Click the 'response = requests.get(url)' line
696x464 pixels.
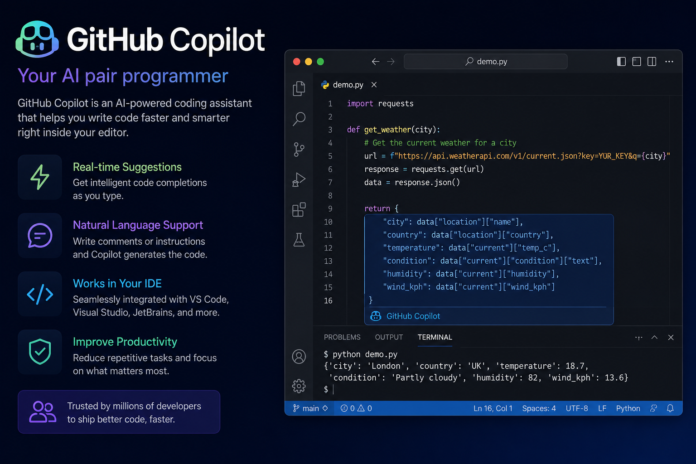(x=423, y=169)
